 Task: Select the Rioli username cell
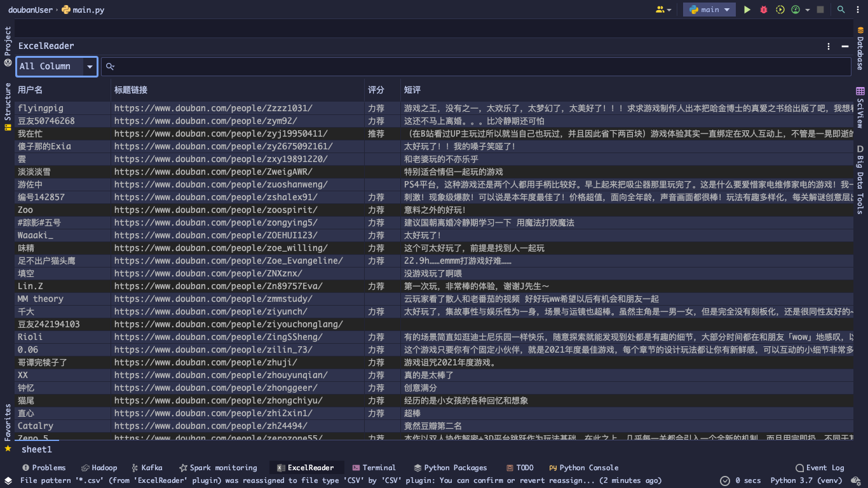(63, 337)
